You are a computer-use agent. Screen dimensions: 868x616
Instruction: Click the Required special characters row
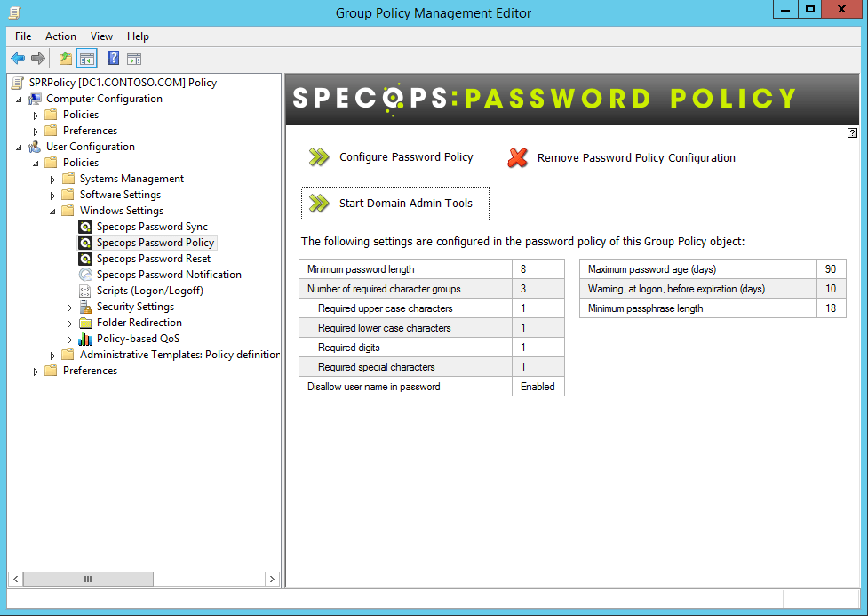[x=432, y=367]
